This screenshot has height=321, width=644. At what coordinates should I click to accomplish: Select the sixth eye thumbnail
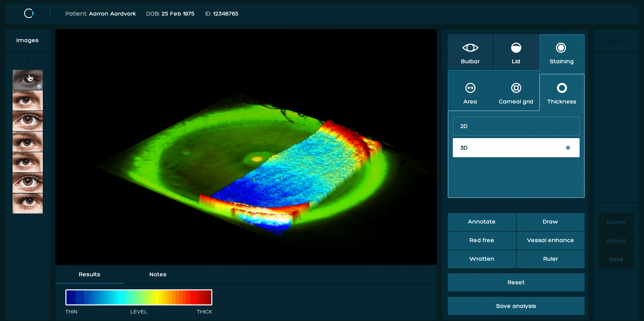click(28, 183)
